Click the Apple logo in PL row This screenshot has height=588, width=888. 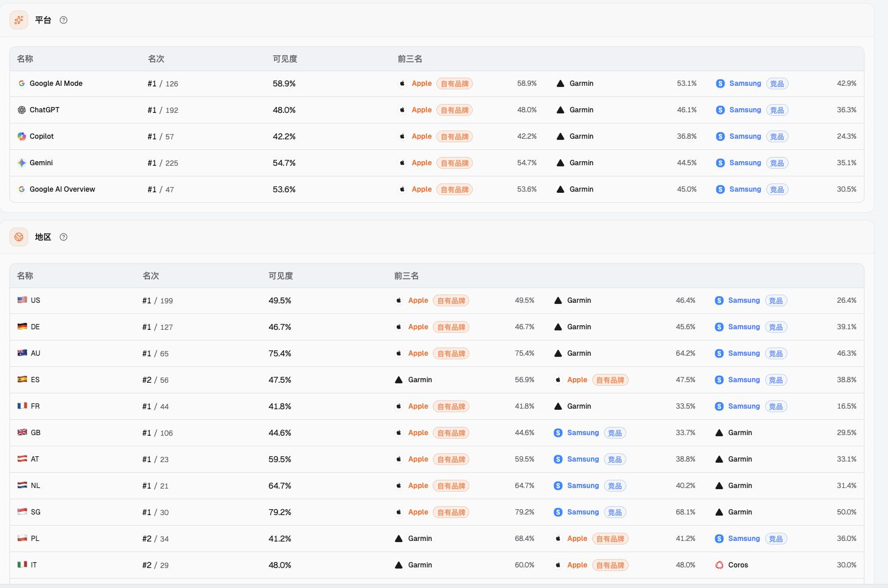click(558, 539)
